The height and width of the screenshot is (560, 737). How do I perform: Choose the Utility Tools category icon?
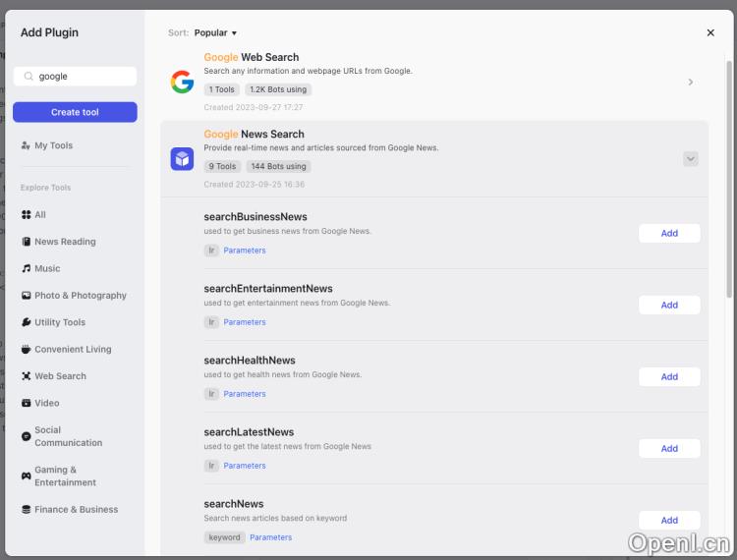(x=27, y=322)
